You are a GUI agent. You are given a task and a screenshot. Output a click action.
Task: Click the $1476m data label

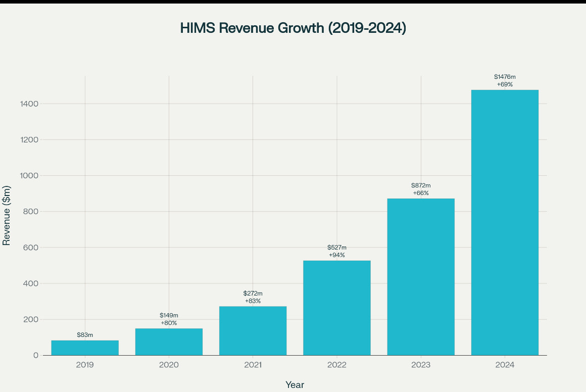[x=505, y=77]
